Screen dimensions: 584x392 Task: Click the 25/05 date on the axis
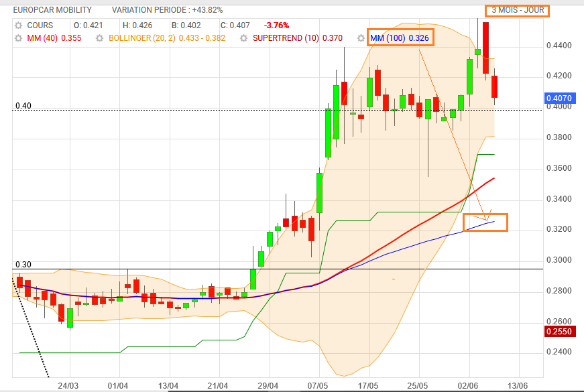point(418,386)
